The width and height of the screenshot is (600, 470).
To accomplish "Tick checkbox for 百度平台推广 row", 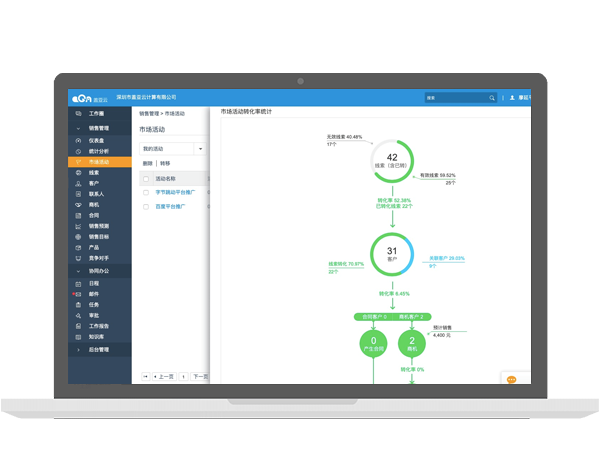I will coord(146,207).
